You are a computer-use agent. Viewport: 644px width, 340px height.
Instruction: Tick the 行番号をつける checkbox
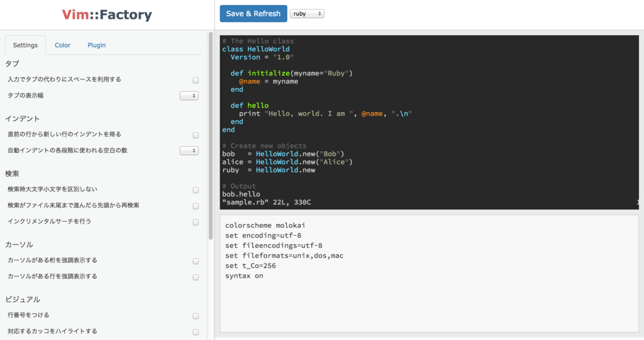[x=196, y=316]
